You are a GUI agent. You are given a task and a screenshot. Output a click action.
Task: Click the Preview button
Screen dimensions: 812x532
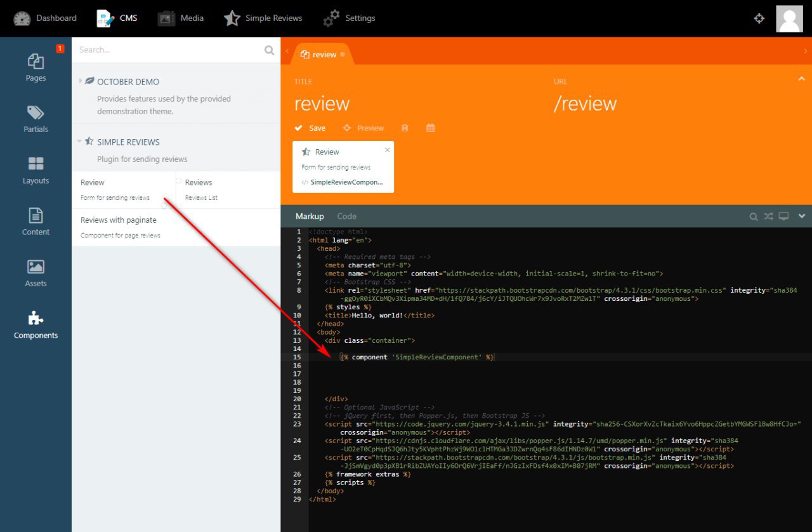click(363, 128)
